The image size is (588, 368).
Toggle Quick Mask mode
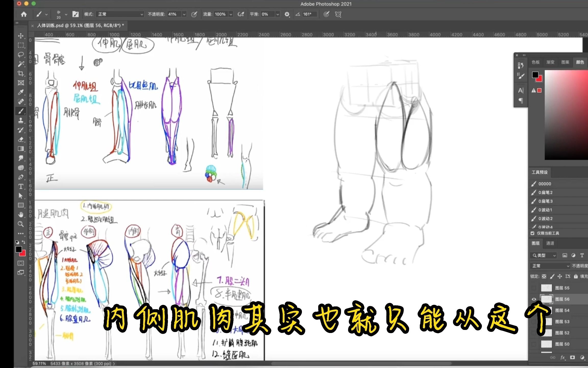click(x=21, y=263)
